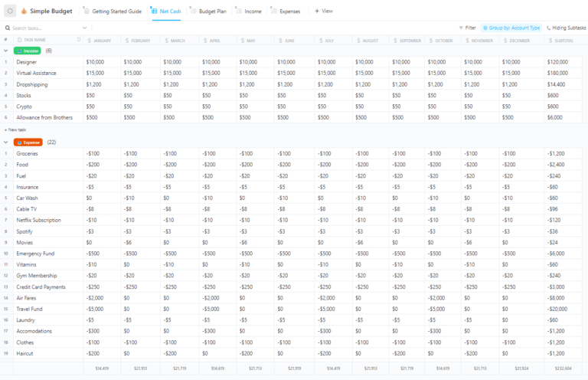The image size is (588, 380).
Task: Click the Expense group label badge
Action: coord(28,142)
